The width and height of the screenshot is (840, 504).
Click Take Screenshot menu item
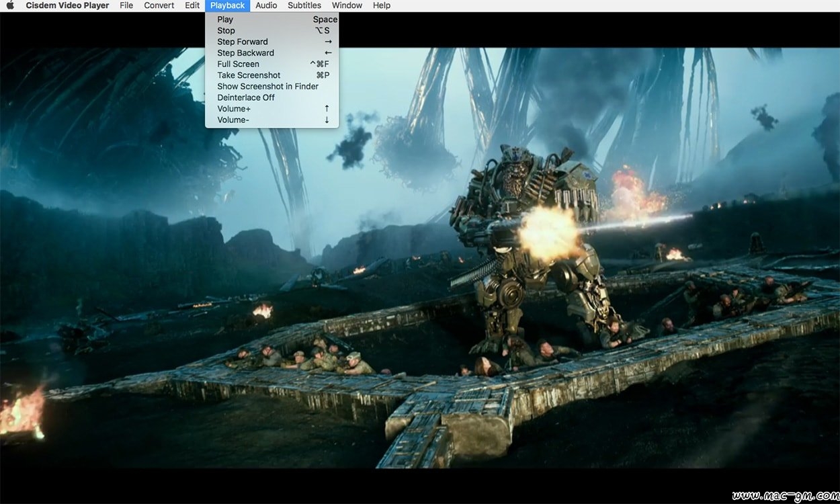[272, 75]
